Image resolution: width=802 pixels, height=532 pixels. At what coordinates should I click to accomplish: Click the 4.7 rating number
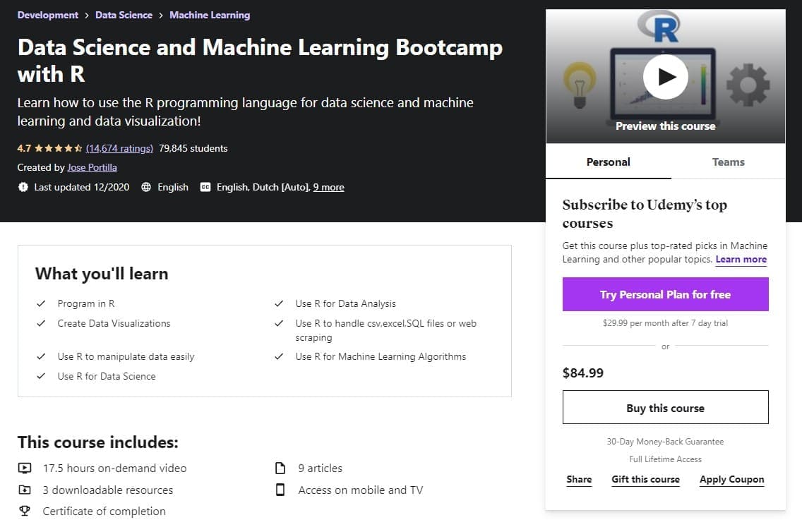[x=24, y=148]
